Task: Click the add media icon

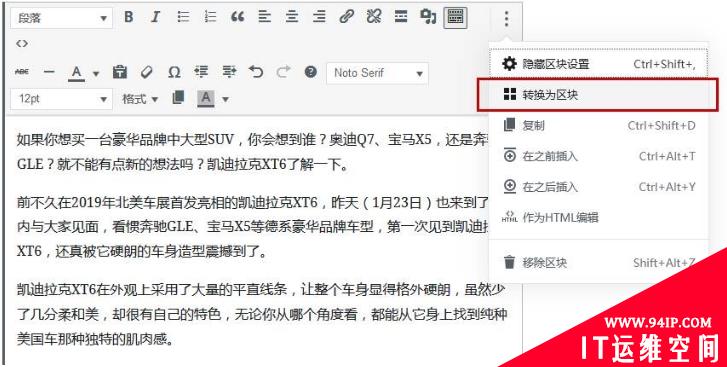Action: click(428, 18)
